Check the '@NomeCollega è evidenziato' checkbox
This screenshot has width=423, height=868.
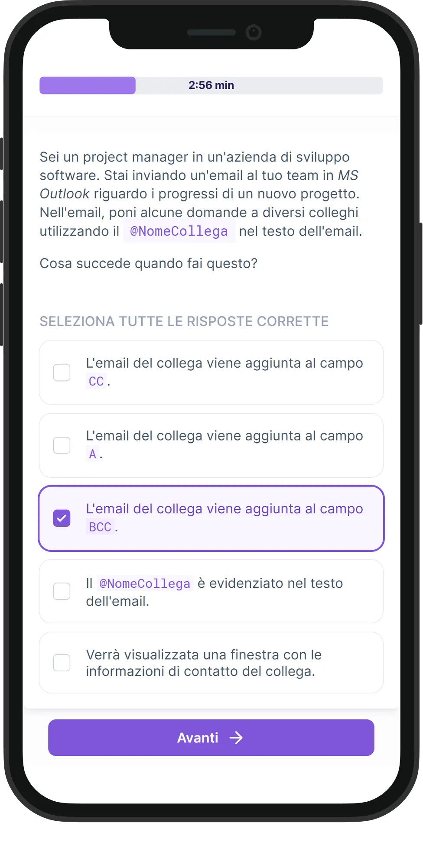62,591
